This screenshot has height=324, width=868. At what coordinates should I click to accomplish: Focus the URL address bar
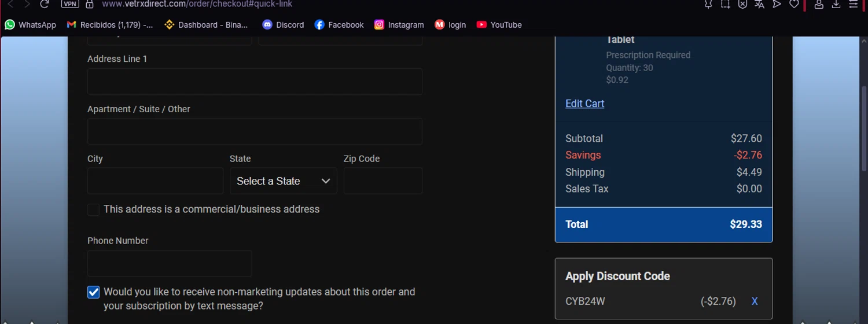pos(197,4)
